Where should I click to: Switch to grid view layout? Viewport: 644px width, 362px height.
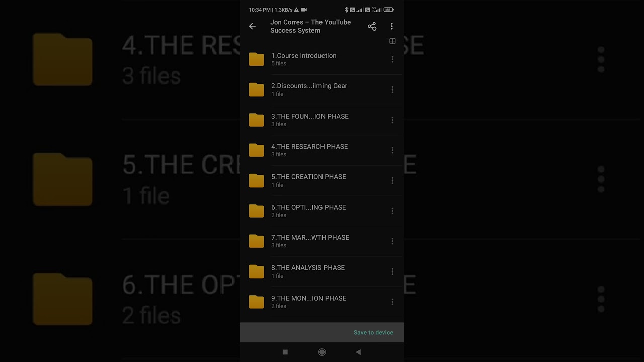(392, 41)
